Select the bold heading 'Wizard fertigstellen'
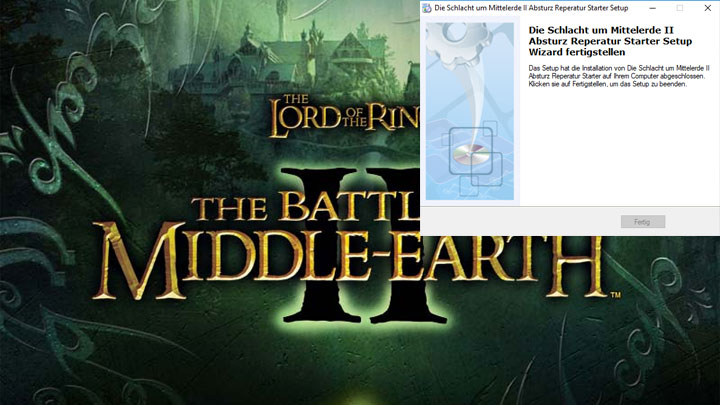720x405 pixels. pyautogui.click(x=577, y=52)
